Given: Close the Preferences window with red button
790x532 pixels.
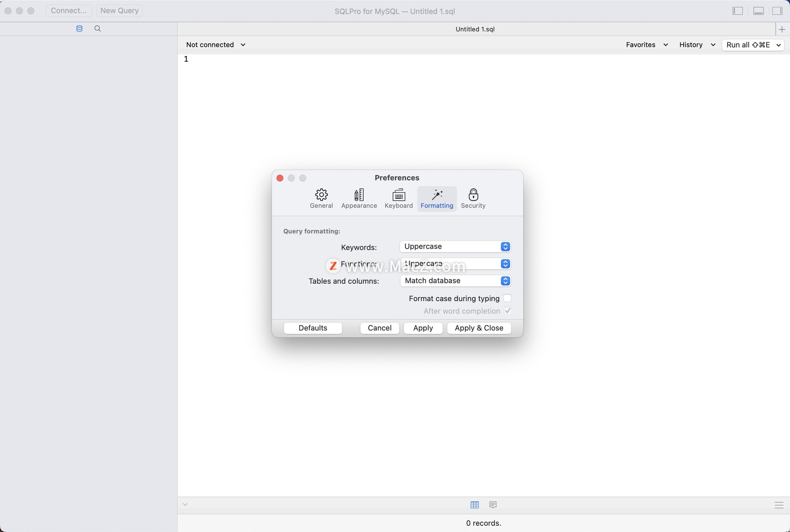Looking at the screenshot, I should [x=280, y=178].
